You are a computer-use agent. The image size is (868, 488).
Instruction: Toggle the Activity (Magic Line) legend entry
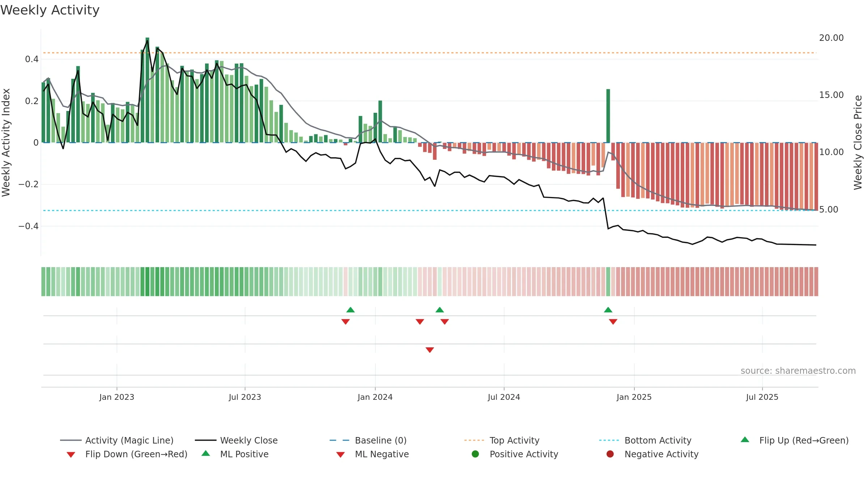coord(117,440)
